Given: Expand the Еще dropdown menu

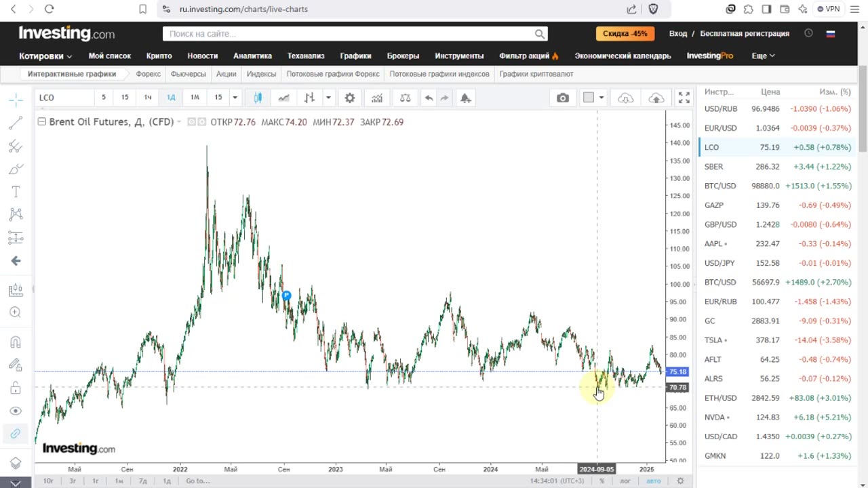Looking at the screenshot, I should click(763, 56).
